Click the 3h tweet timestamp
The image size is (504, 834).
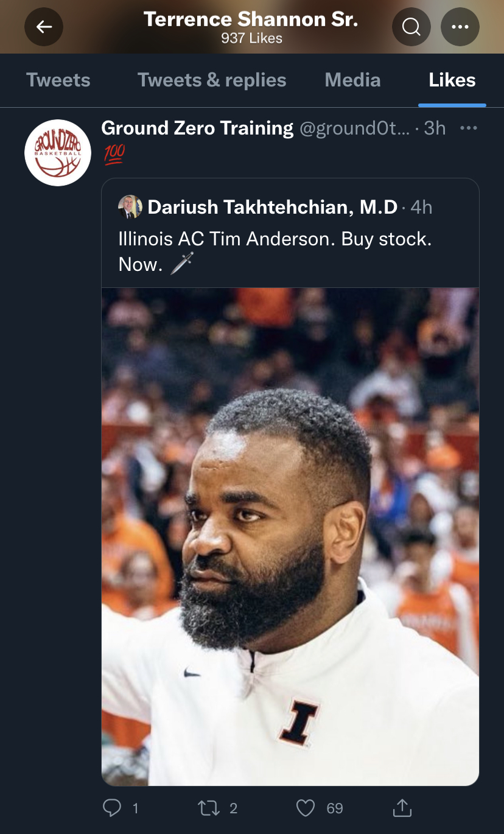[x=435, y=128]
